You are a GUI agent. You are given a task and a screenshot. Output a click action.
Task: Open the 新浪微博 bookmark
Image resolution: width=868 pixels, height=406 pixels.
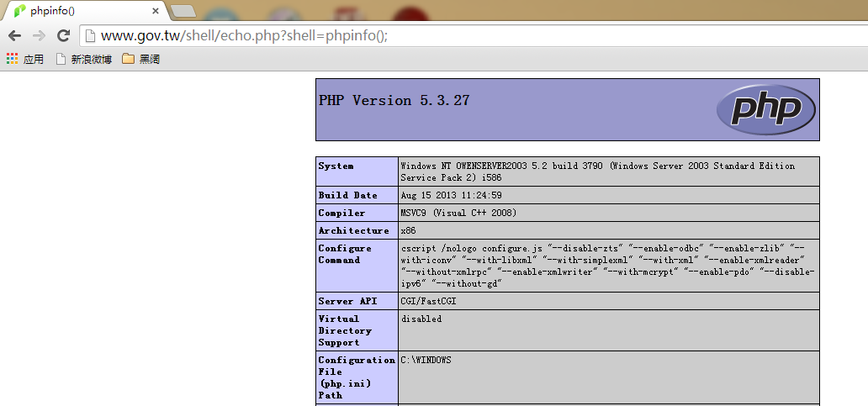tap(84, 59)
